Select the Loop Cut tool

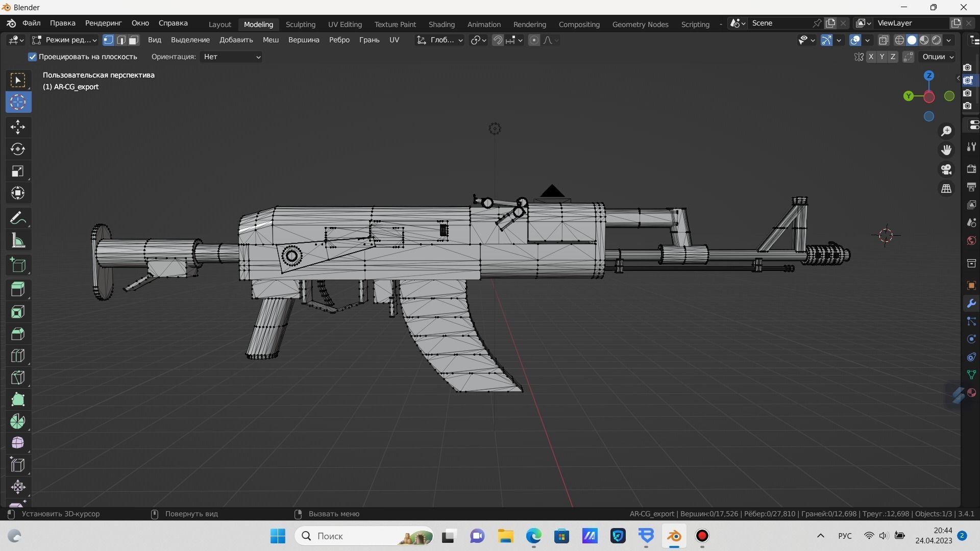point(18,356)
